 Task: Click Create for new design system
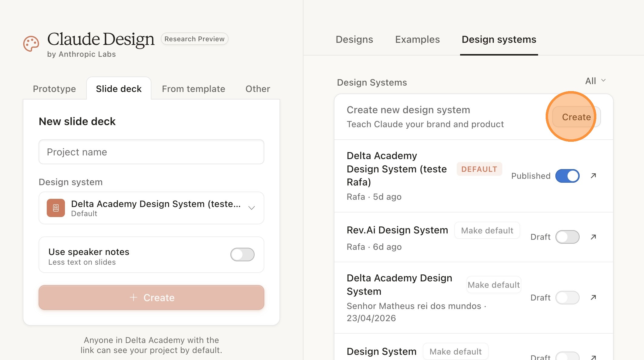tap(576, 117)
